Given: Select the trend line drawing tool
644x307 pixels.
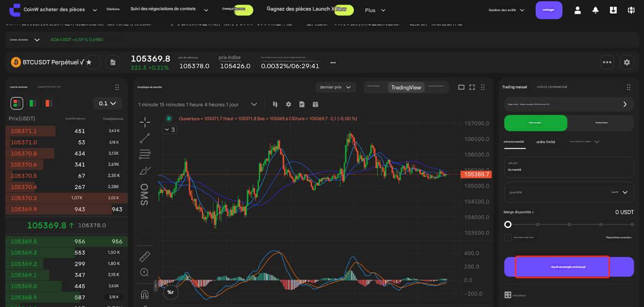Looking at the screenshot, I should pyautogui.click(x=145, y=138).
